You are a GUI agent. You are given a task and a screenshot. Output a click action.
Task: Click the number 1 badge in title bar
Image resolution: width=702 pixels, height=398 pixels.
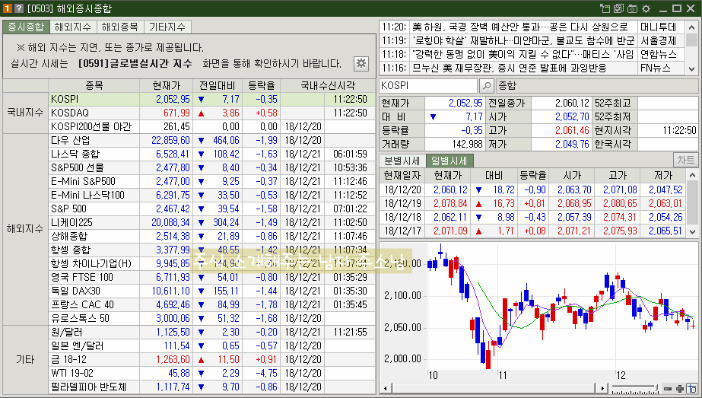coord(7,9)
